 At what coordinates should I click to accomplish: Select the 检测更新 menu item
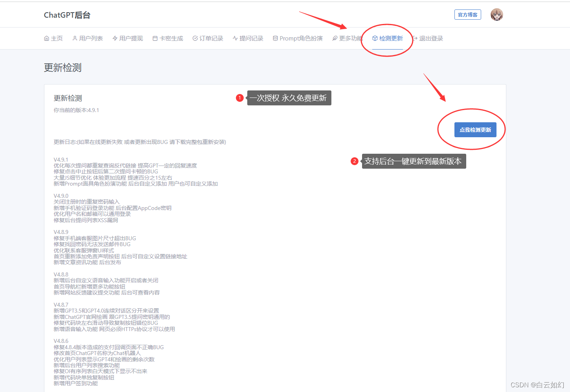(x=388, y=39)
